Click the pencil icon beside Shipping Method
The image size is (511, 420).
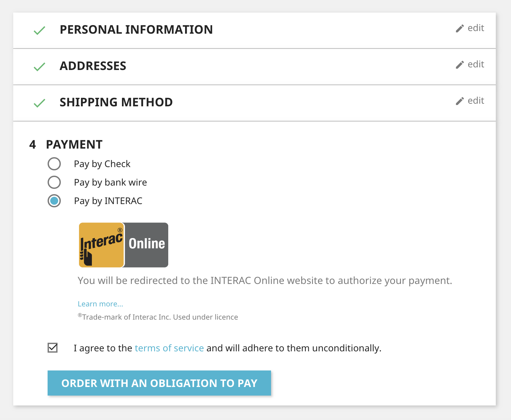pyautogui.click(x=460, y=101)
